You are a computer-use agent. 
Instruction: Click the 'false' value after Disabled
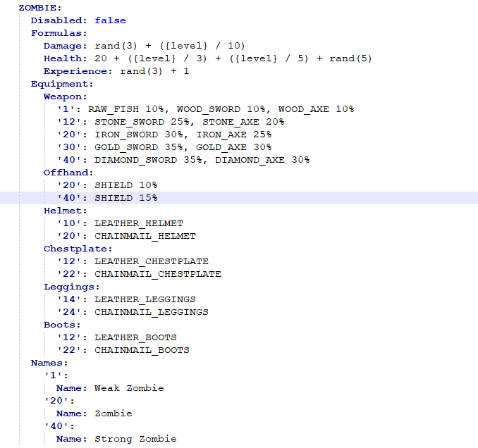pos(110,20)
